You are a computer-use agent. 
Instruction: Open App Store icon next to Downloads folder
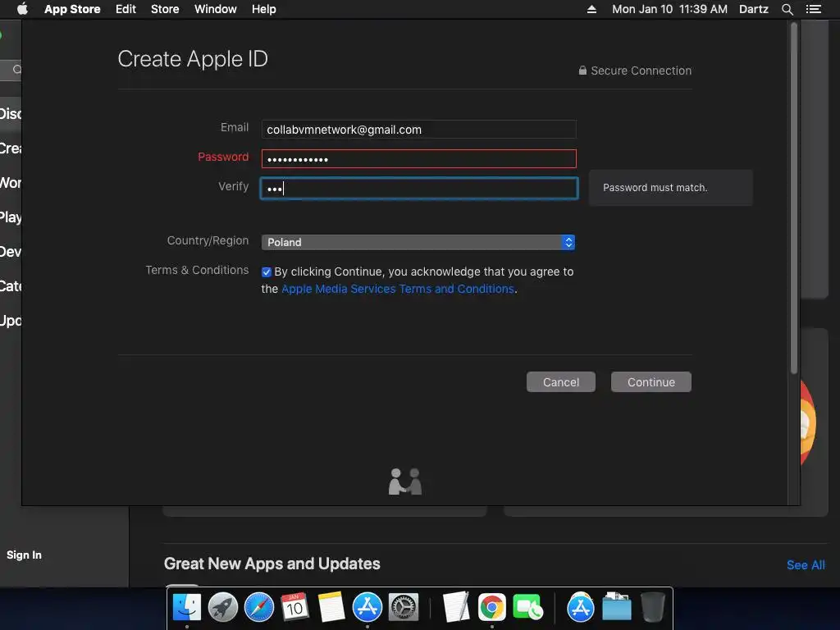coord(581,608)
